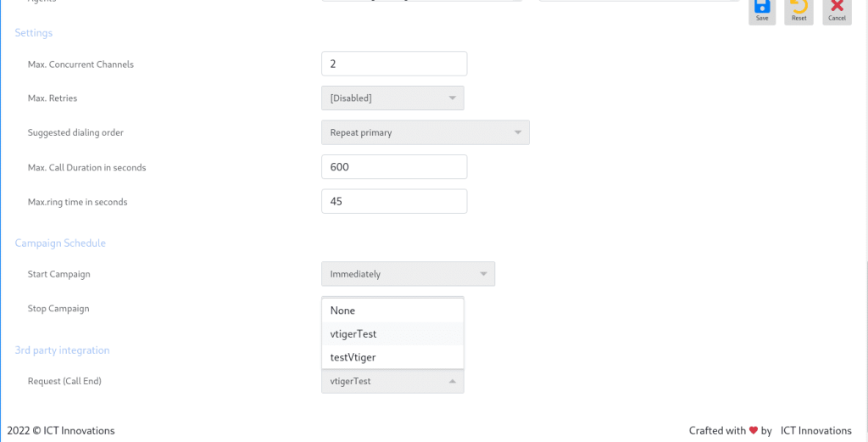Click the Max. Concurrent Channels field

coord(394,64)
